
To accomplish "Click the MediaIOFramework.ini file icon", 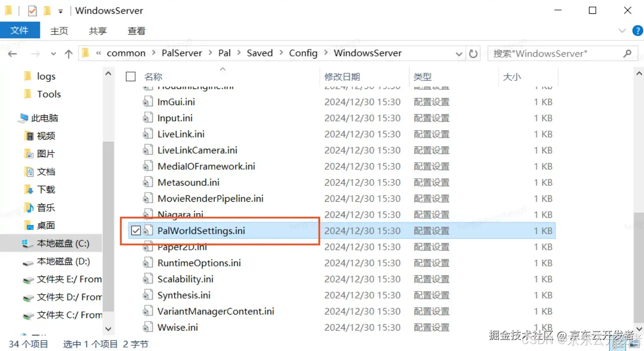I will click(148, 166).
